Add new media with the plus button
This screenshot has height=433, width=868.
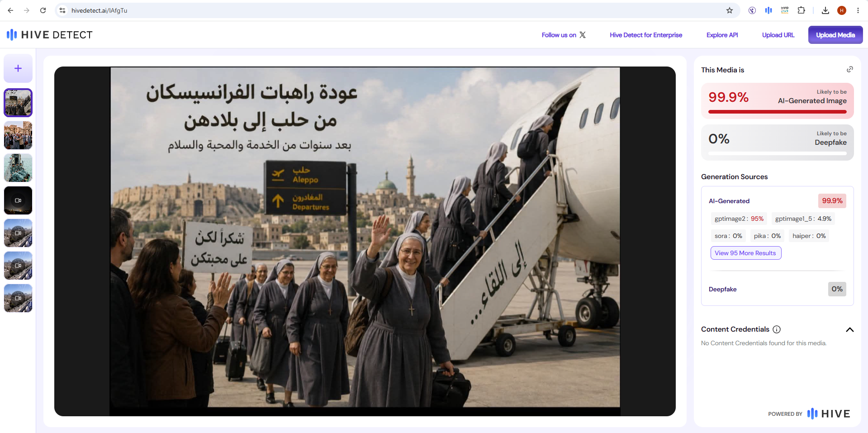18,68
